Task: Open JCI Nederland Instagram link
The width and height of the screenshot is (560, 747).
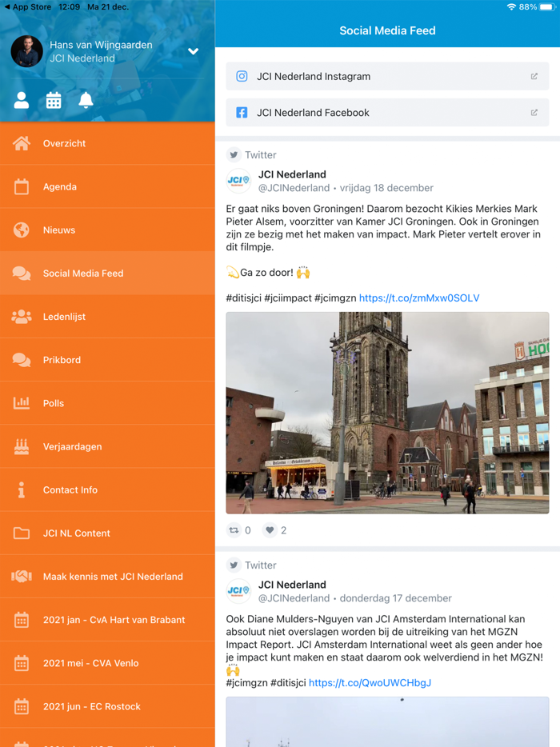Action: (387, 76)
